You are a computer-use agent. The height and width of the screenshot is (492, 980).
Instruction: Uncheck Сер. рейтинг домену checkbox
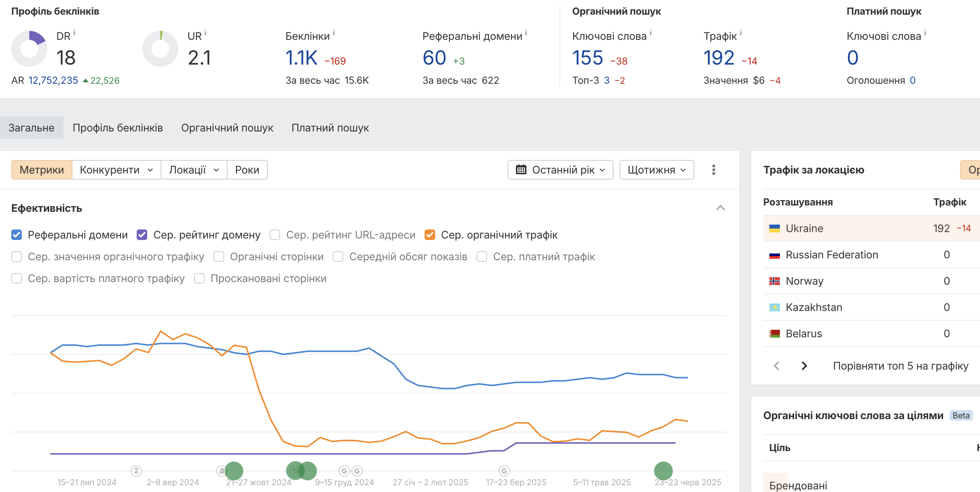pos(142,235)
